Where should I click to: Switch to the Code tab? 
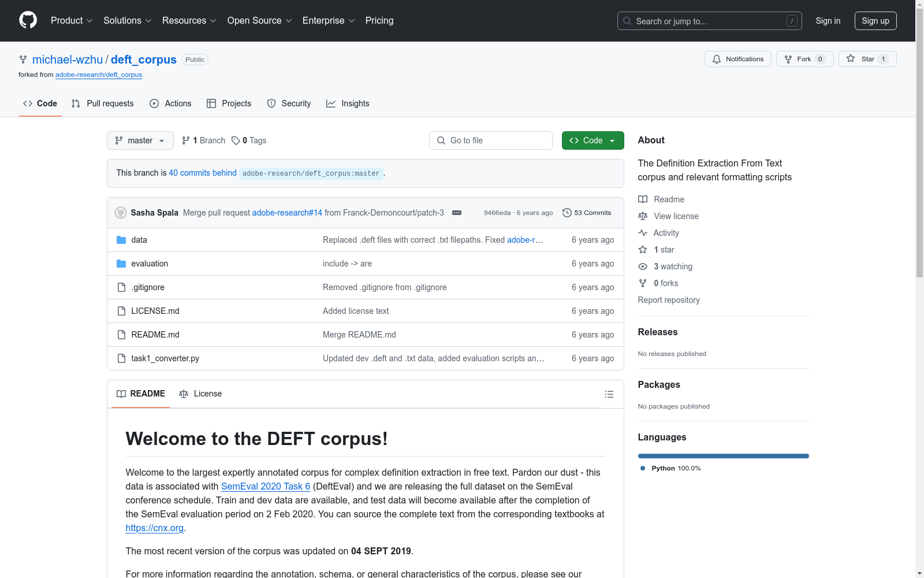pos(40,103)
